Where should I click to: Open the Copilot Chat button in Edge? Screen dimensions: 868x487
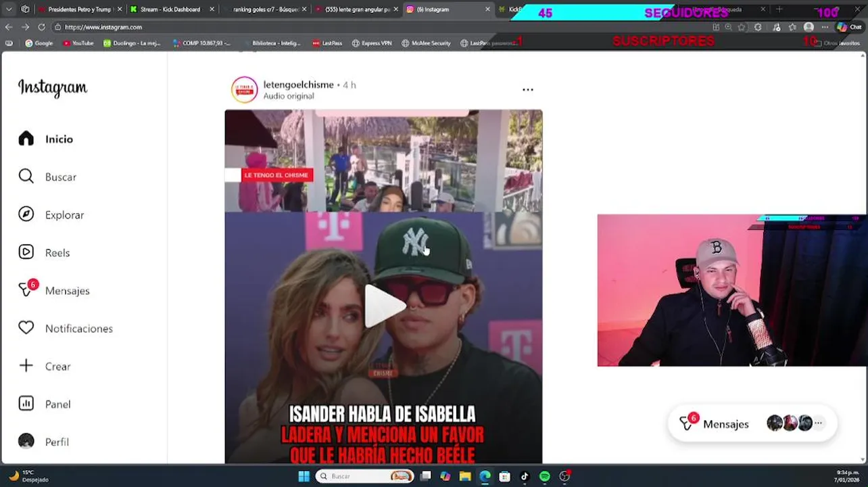[x=850, y=27]
